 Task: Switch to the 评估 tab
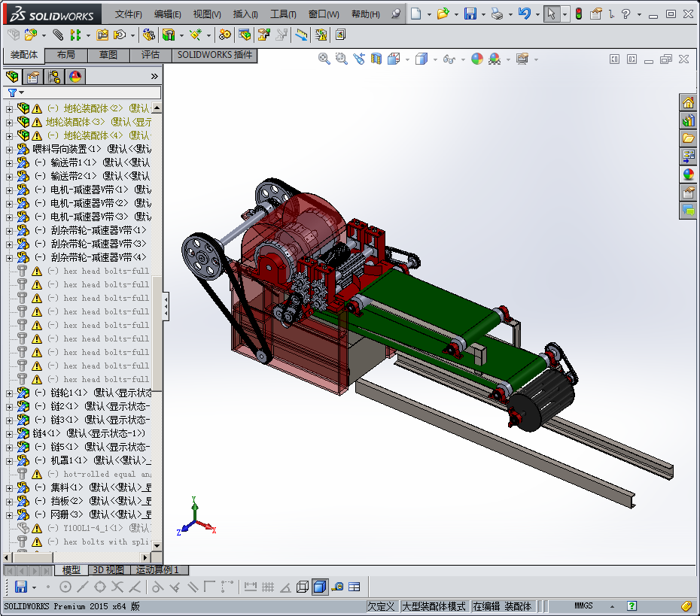(151, 55)
